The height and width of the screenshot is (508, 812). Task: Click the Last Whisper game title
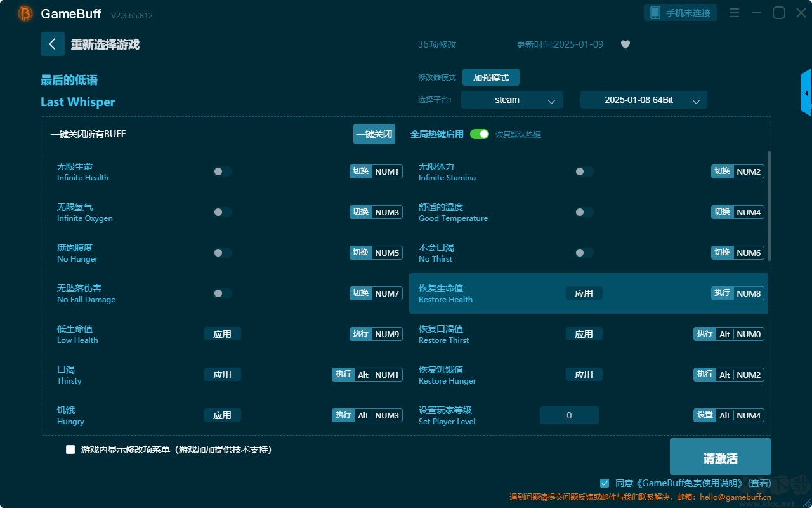[x=78, y=102]
